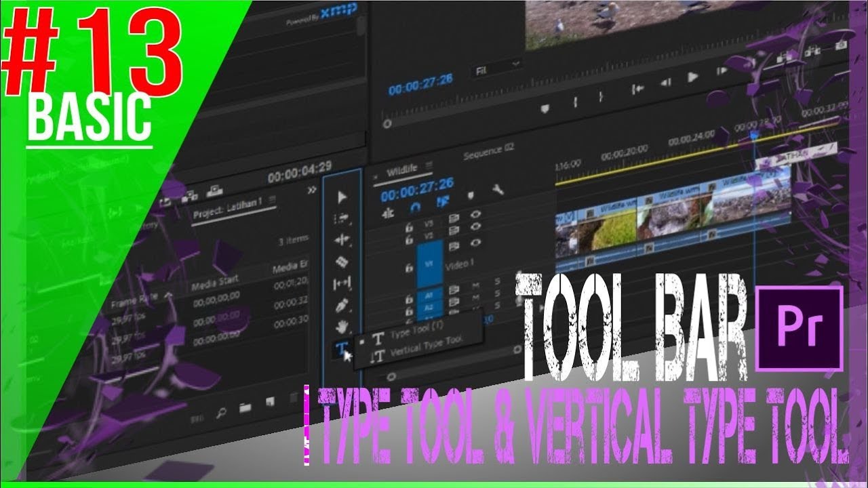Step forward one frame in Program monitor
Image resolution: width=868 pixels, height=488 pixels.
pos(722,70)
